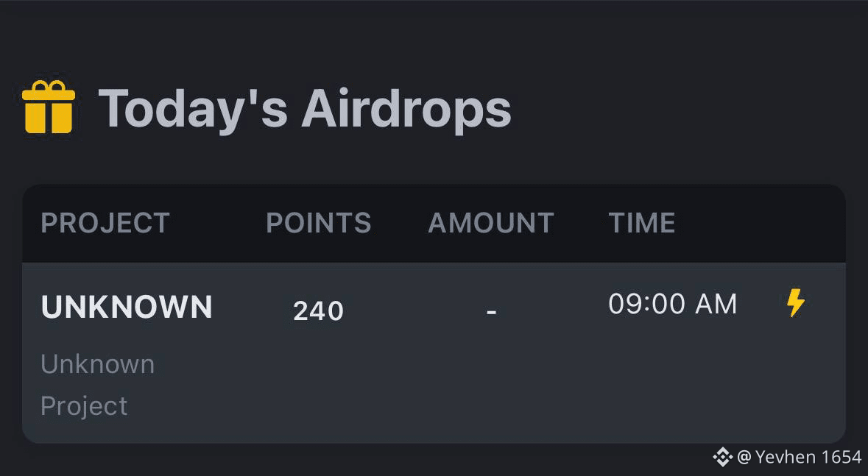Open the @Yevhen 1654 profile watermark
The image size is (868, 476).
(800, 457)
